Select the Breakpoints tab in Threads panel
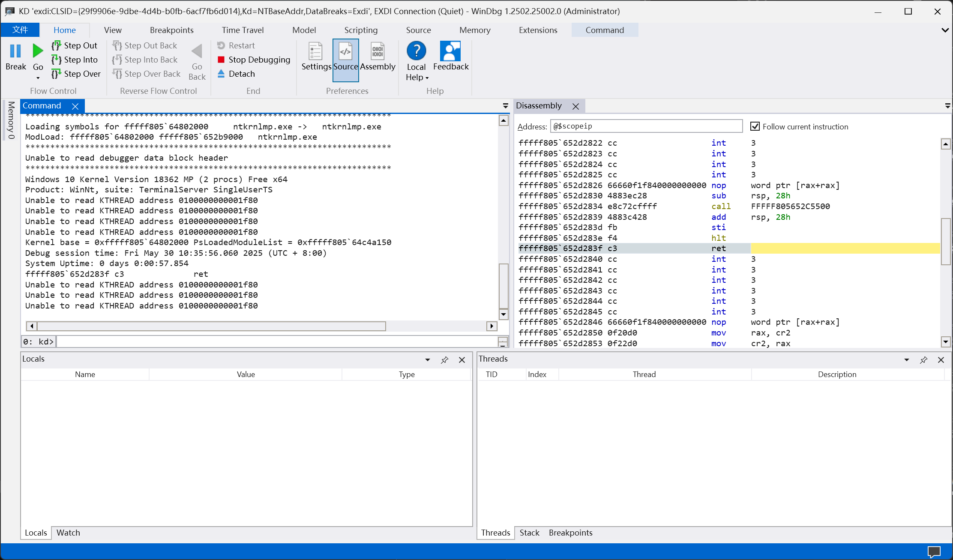This screenshot has height=560, width=953. 570,533
